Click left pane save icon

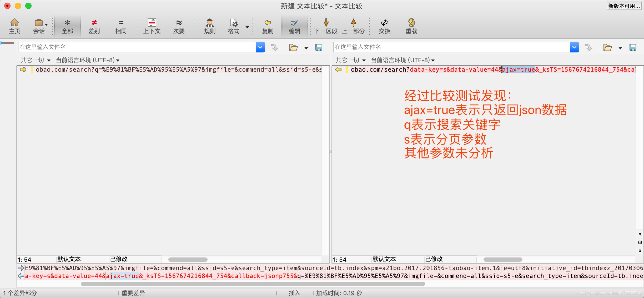coord(319,47)
